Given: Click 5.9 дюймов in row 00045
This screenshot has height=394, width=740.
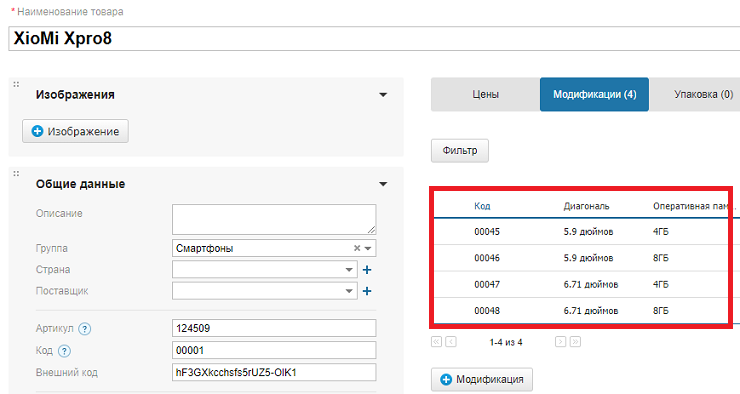Looking at the screenshot, I should pyautogui.click(x=588, y=232).
